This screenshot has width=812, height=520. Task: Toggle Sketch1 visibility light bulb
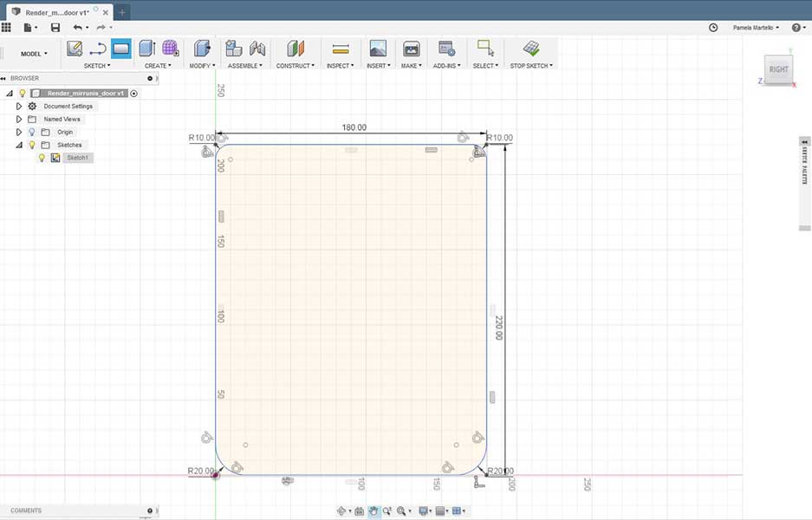pyautogui.click(x=42, y=158)
